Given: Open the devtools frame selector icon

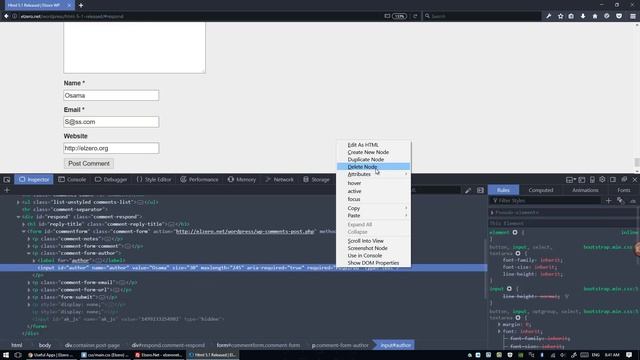Looking at the screenshot, I should (570, 180).
